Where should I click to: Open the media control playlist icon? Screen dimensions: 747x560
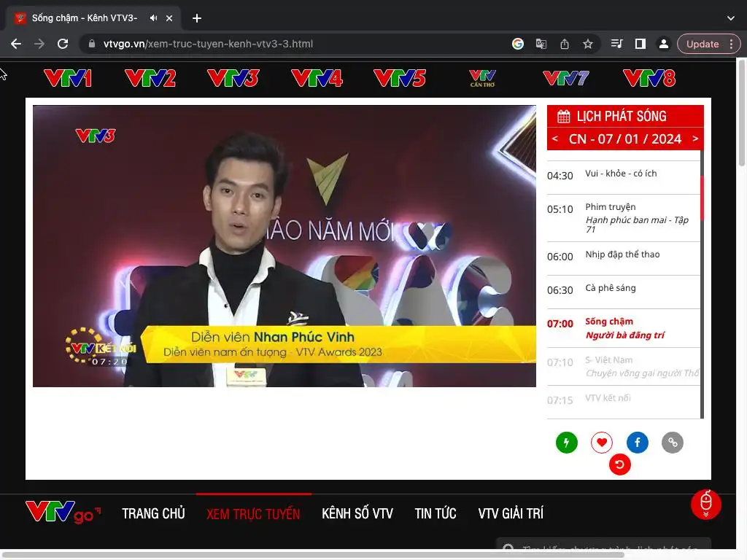(617, 44)
